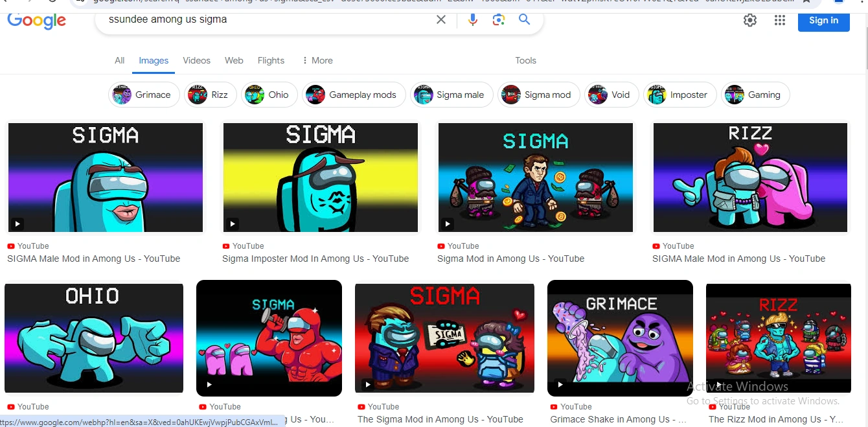This screenshot has height=427, width=868.
Task: Click the OHIO video thumbnail
Action: tap(93, 338)
